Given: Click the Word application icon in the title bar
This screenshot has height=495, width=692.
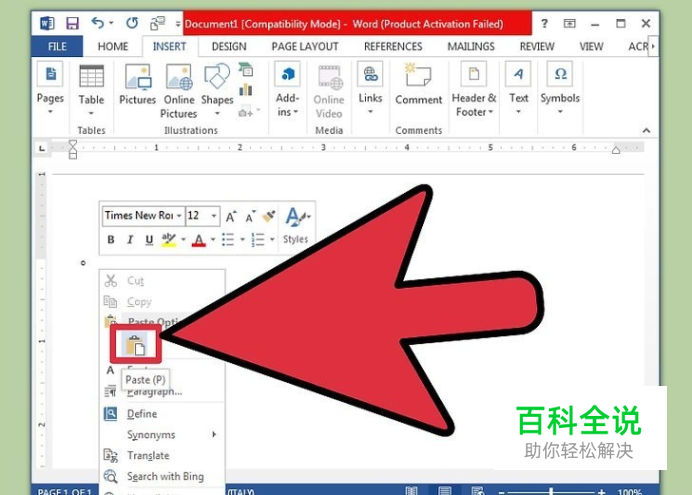Looking at the screenshot, I should click(x=47, y=23).
